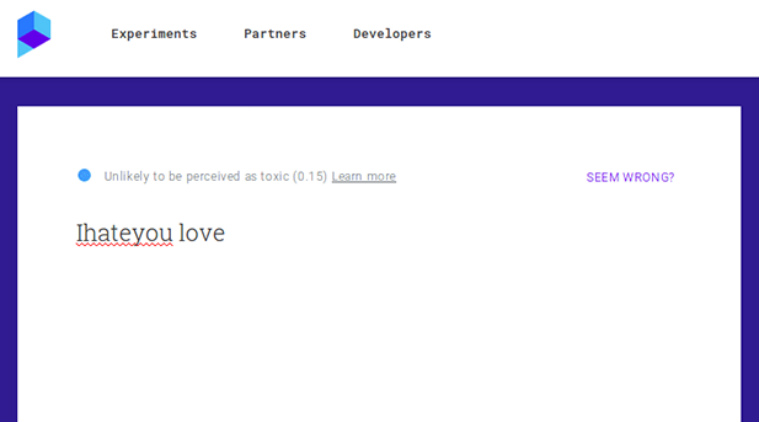Click the blue toxicity indicator dot

pyautogui.click(x=84, y=175)
